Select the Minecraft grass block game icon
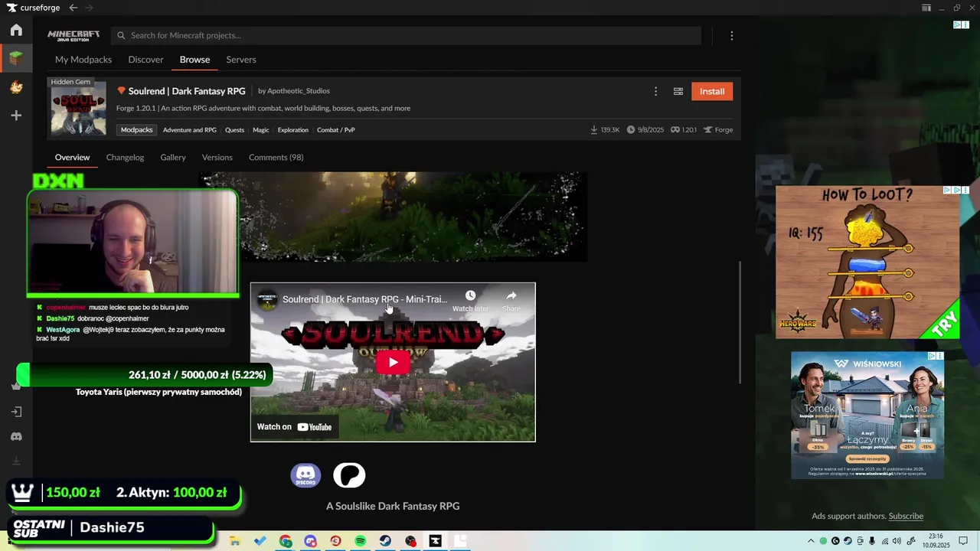The image size is (980, 551). pyautogui.click(x=16, y=58)
